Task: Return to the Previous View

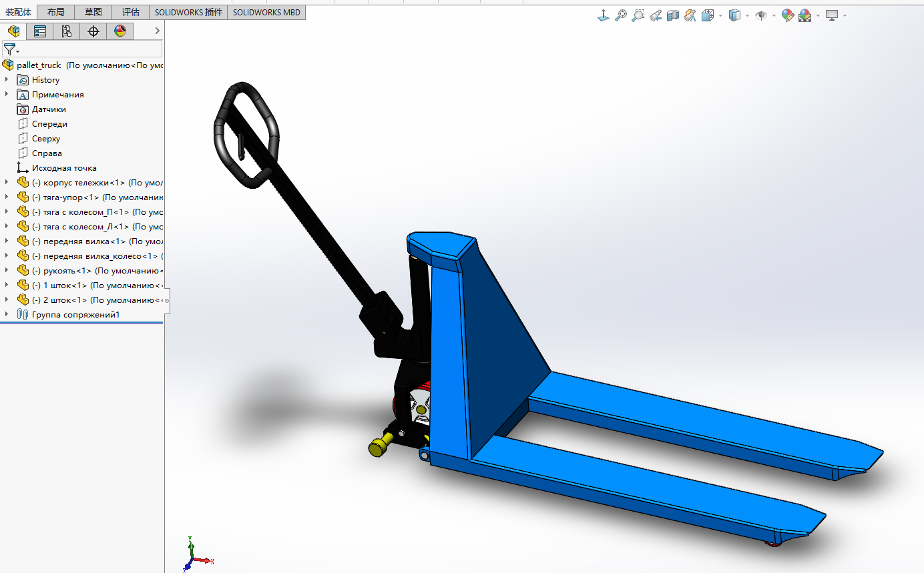Action: (x=656, y=15)
